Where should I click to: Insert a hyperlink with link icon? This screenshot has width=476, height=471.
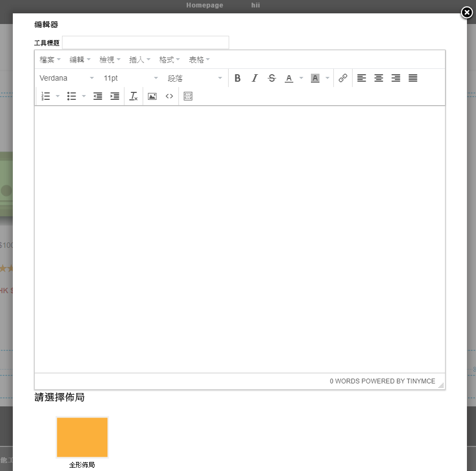343,78
